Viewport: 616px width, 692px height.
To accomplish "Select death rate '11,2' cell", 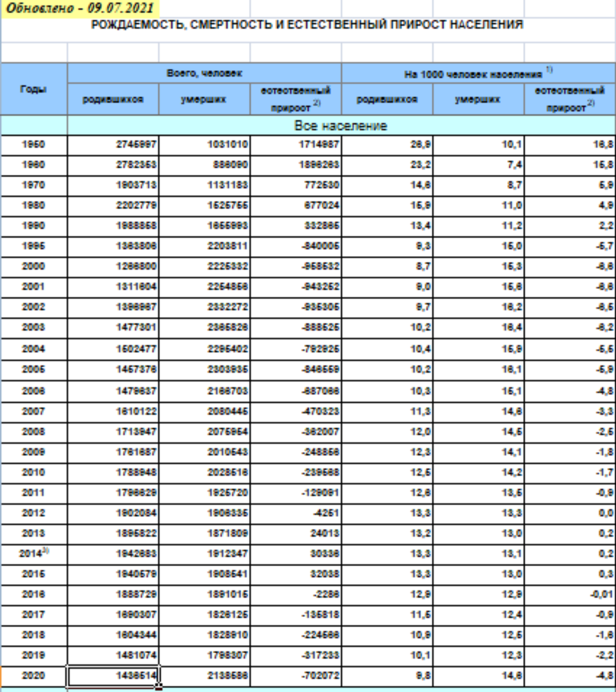I will click(x=478, y=225).
